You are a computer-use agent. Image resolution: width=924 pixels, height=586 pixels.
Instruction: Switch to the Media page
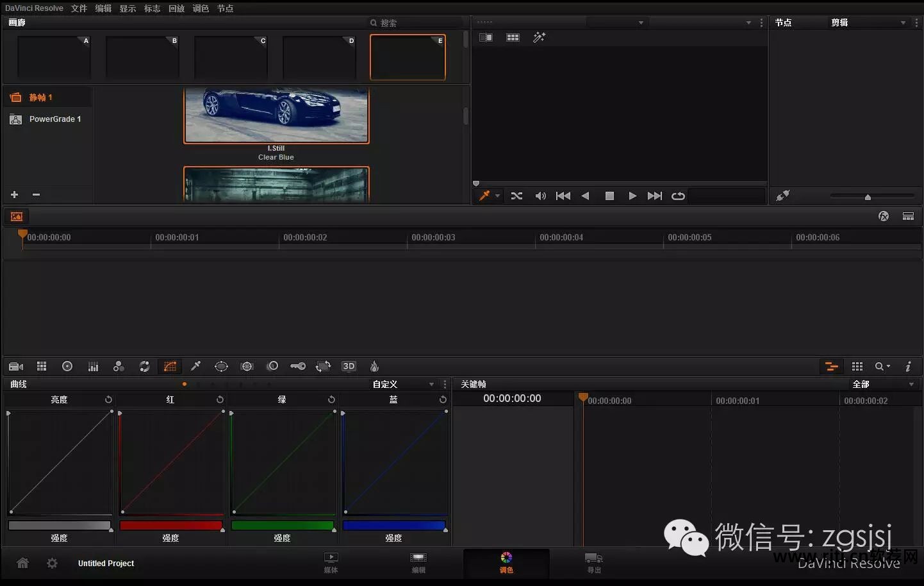pyautogui.click(x=331, y=562)
